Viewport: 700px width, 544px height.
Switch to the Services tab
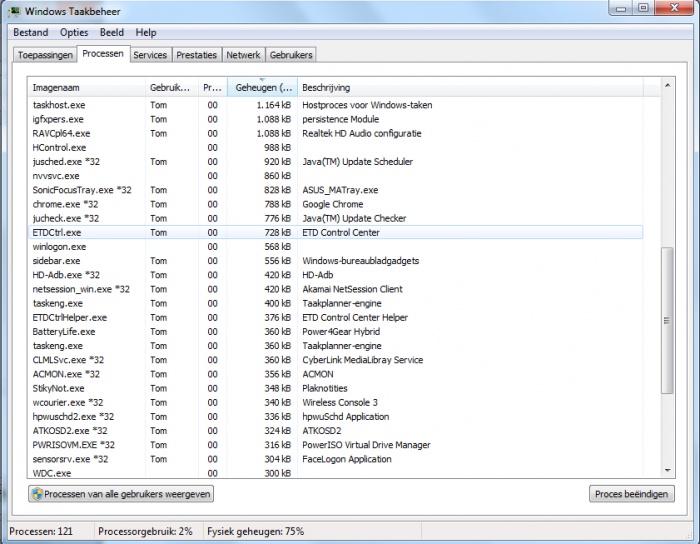[x=150, y=55]
